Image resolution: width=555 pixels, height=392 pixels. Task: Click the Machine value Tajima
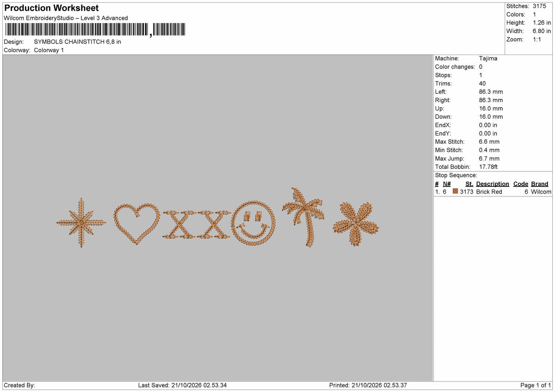[488, 58]
